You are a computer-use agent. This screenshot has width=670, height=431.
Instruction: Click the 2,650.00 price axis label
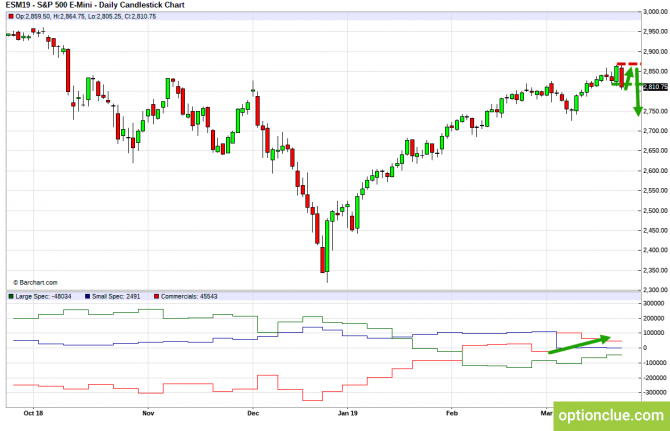pos(655,151)
